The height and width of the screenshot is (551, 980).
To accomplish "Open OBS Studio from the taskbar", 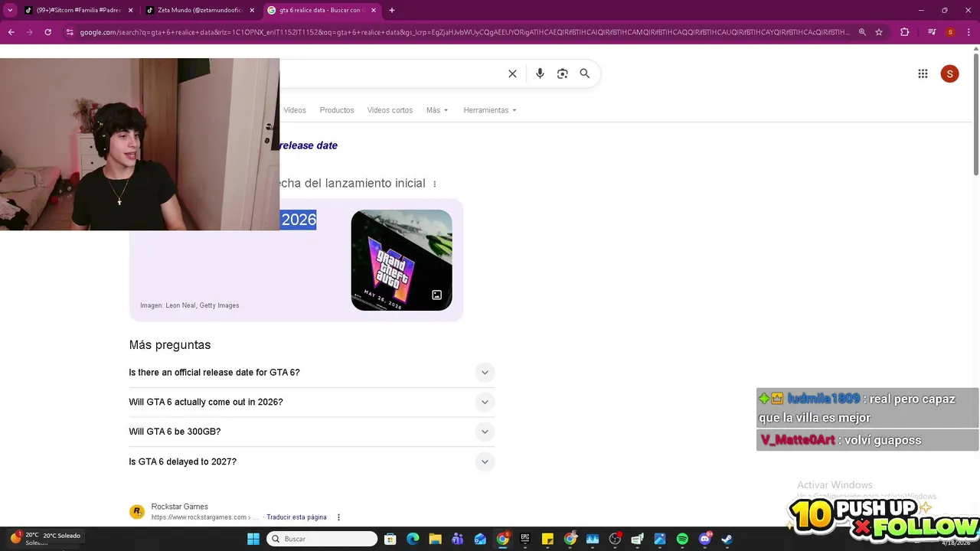I will pyautogui.click(x=615, y=539).
